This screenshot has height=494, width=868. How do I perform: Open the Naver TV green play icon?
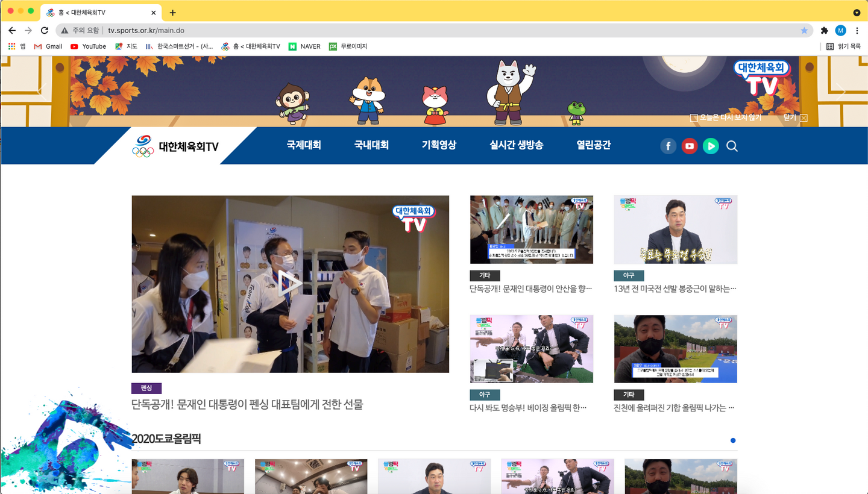(x=711, y=146)
